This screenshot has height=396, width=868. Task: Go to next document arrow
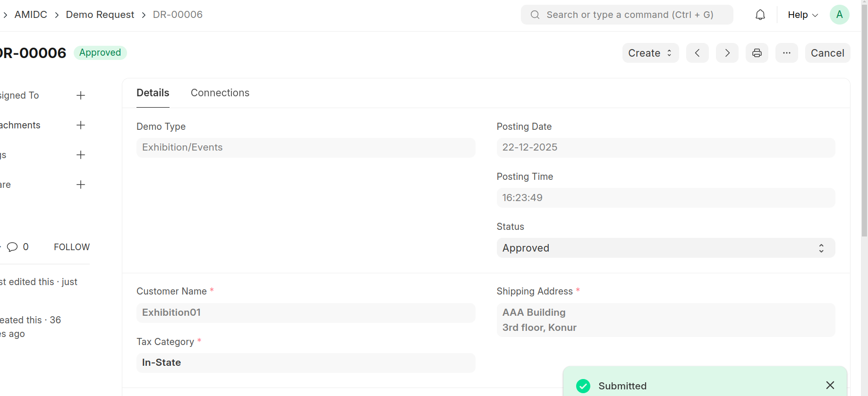pyautogui.click(x=727, y=53)
